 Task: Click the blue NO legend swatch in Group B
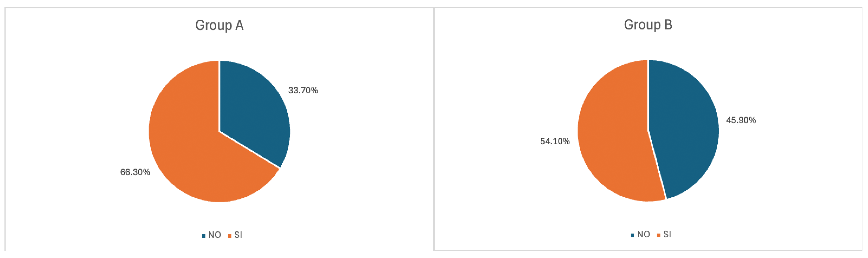[632, 235]
